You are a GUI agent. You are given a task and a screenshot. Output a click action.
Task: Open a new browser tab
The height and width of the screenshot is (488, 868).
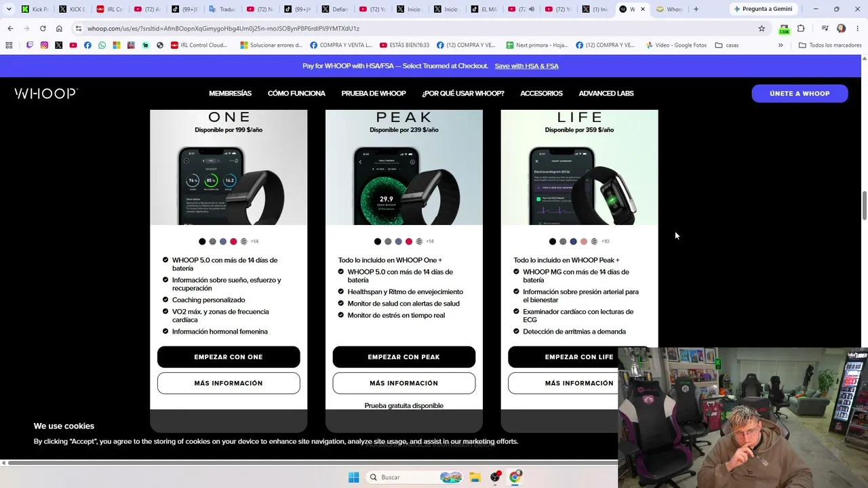tap(696, 9)
